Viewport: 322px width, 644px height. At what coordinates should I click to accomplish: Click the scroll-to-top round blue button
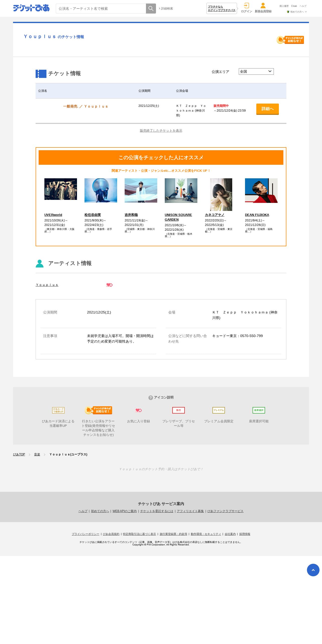(313, 570)
